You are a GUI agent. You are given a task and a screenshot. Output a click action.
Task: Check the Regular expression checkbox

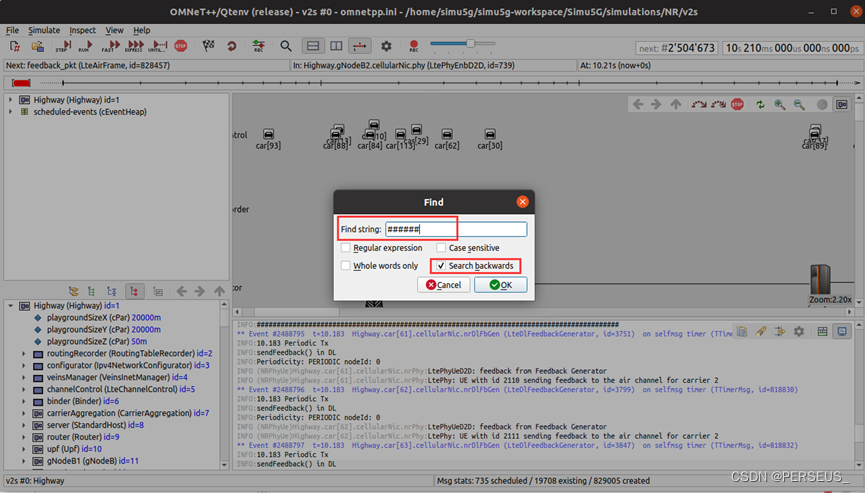345,248
